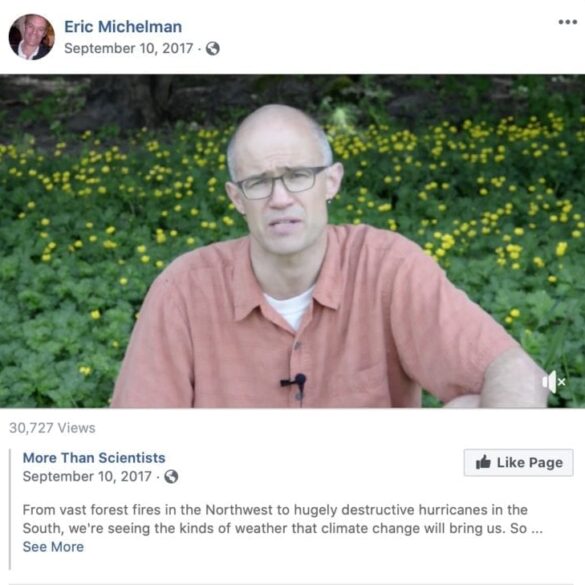Image resolution: width=585 pixels, height=585 pixels.
Task: Click the lapel microphone in the video
Action: point(295,381)
